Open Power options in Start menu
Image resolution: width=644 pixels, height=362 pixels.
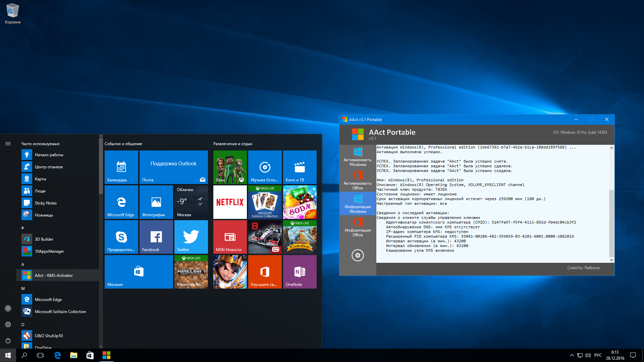click(x=8, y=341)
